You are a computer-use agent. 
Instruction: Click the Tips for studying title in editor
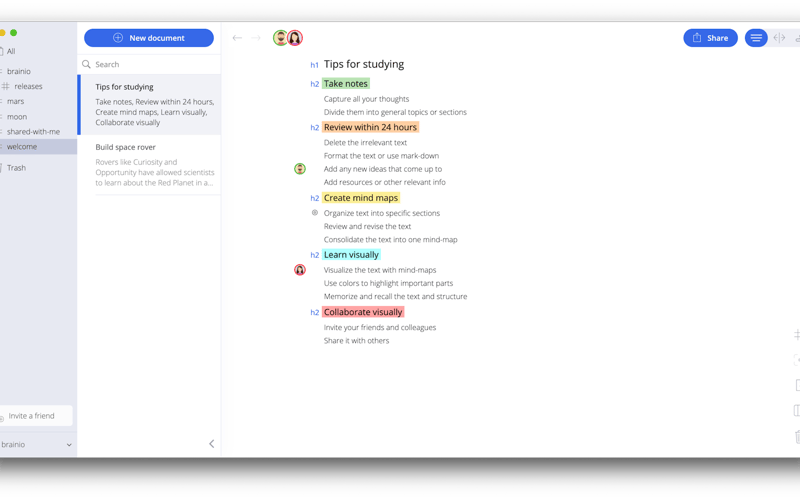364,64
